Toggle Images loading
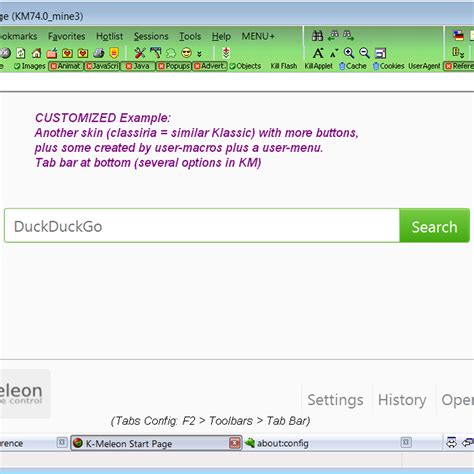474x474 pixels. 30,66
